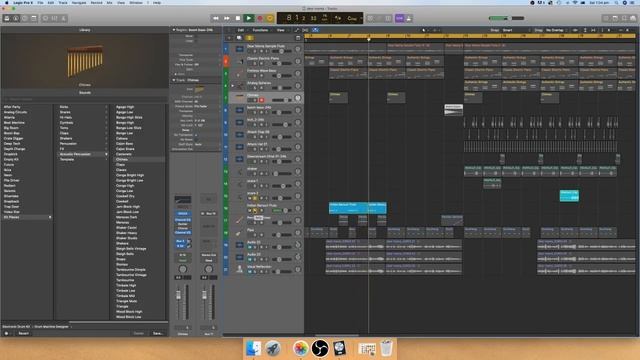This screenshot has height=360, width=640.
Task: Toggle the purple Count-in button
Action: pyautogui.click(x=400, y=18)
